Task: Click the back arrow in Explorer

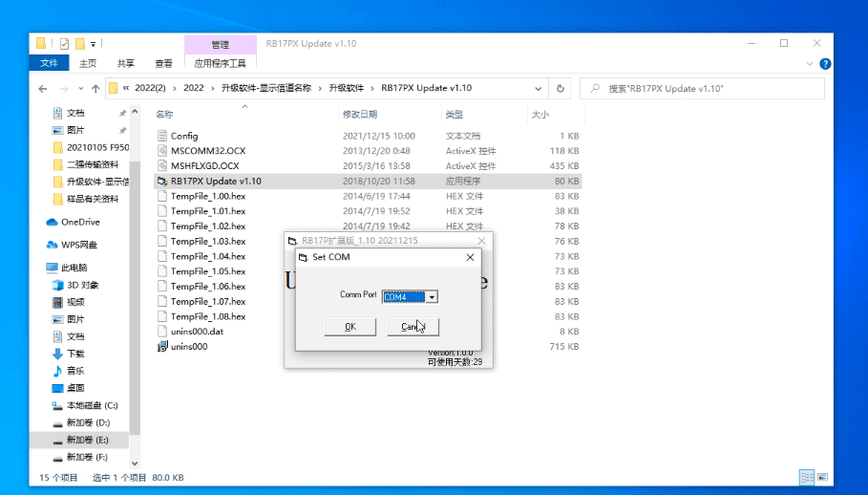Action: click(x=43, y=88)
